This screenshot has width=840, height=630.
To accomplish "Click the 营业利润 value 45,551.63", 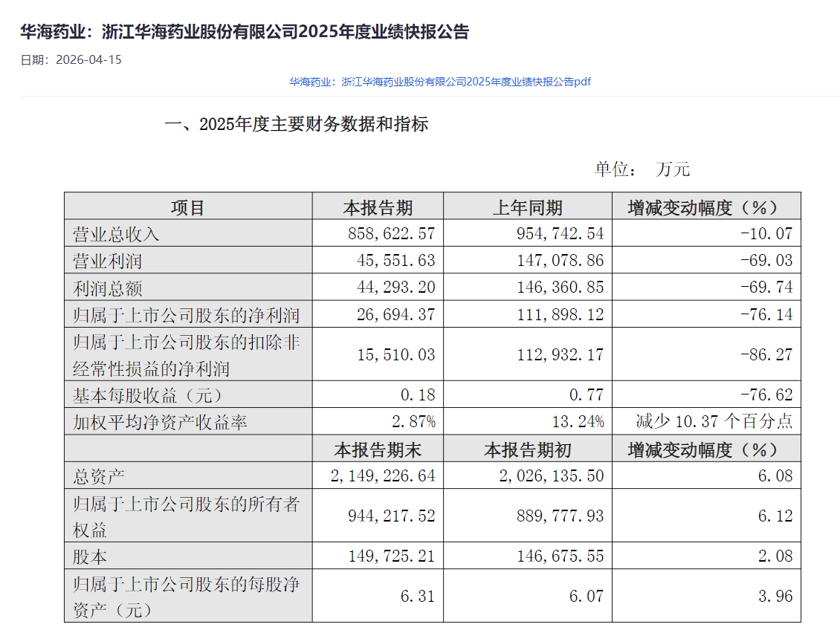I will (391, 261).
